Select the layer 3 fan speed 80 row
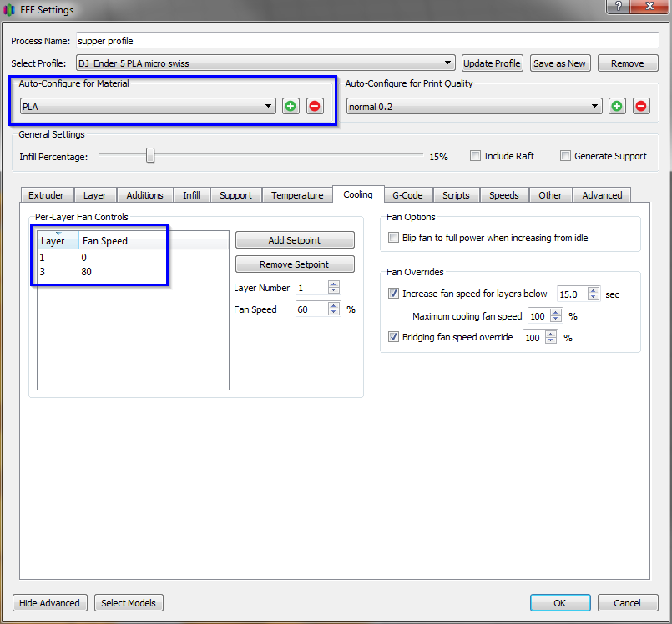This screenshot has width=672, height=624. pyautogui.click(x=133, y=271)
